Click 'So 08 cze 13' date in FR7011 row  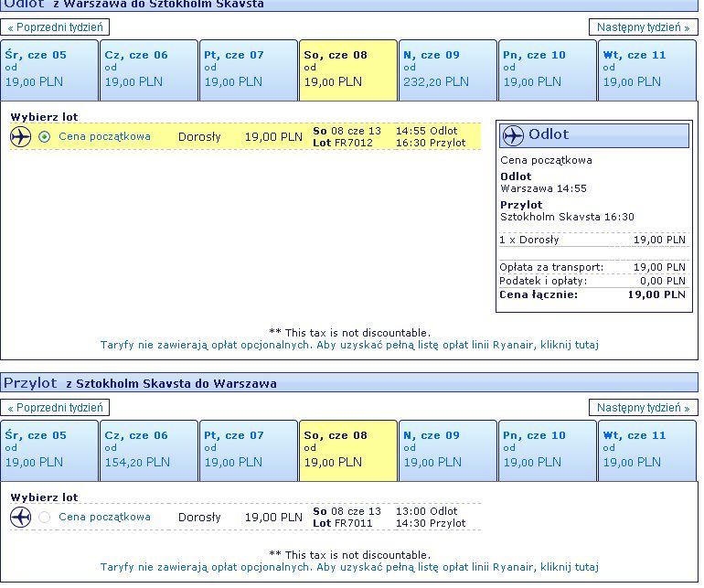click(x=347, y=511)
